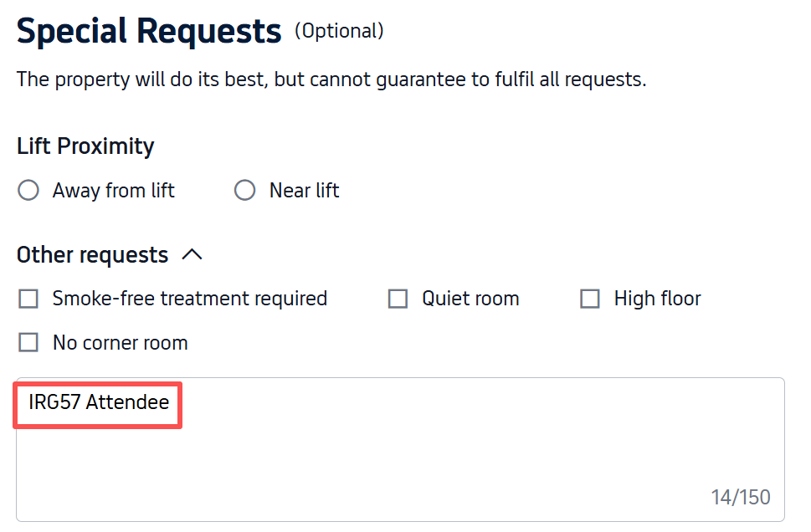Collapse Other requests using the chevron arrow
Image resolution: width=811 pixels, height=532 pixels.
pyautogui.click(x=192, y=254)
